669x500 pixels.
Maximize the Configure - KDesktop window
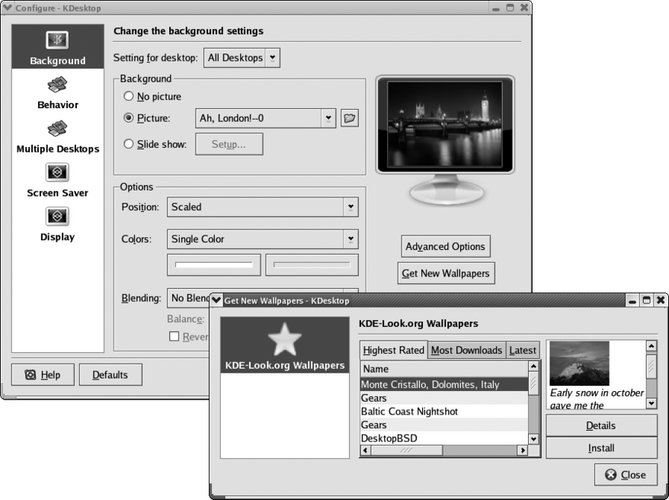tap(510, 8)
